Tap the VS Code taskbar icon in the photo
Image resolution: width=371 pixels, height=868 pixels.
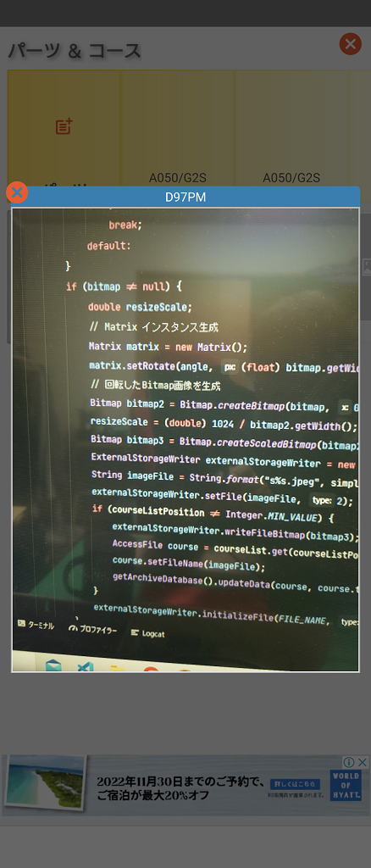click(x=86, y=666)
